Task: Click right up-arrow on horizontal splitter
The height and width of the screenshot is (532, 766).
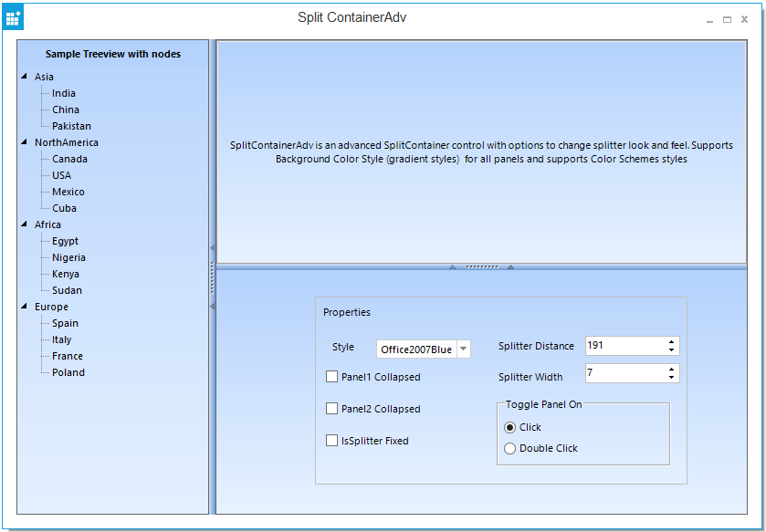Action: point(510,267)
